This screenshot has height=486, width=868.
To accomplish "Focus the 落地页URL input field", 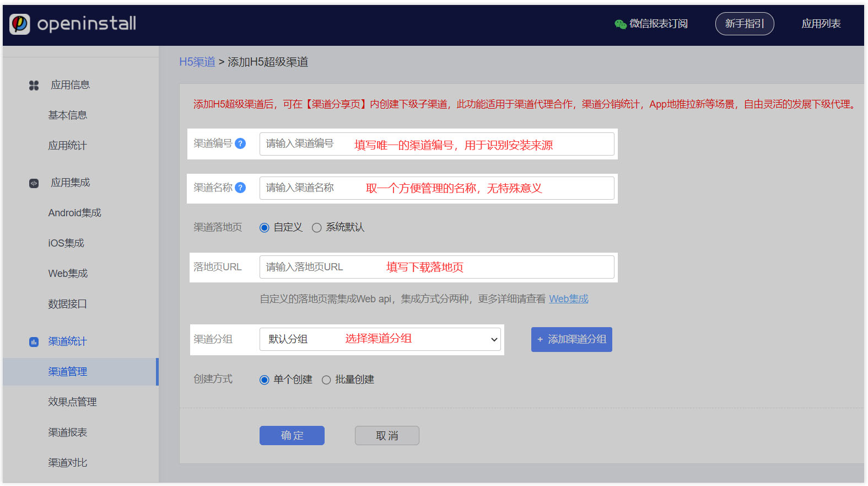I will [x=437, y=267].
